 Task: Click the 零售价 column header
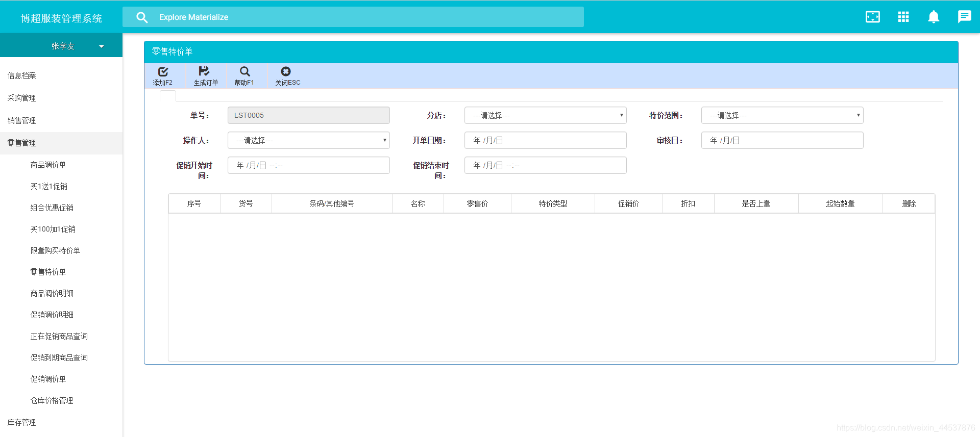tap(477, 203)
